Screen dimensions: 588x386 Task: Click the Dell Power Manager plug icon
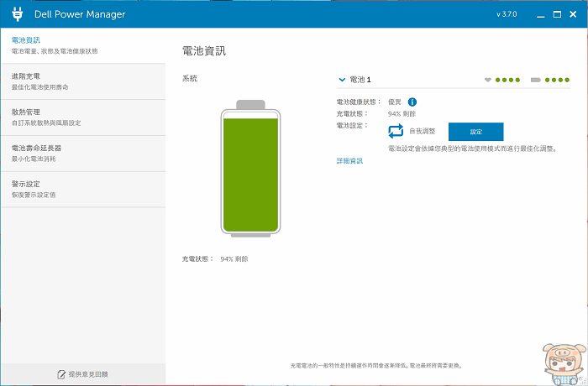tap(17, 14)
